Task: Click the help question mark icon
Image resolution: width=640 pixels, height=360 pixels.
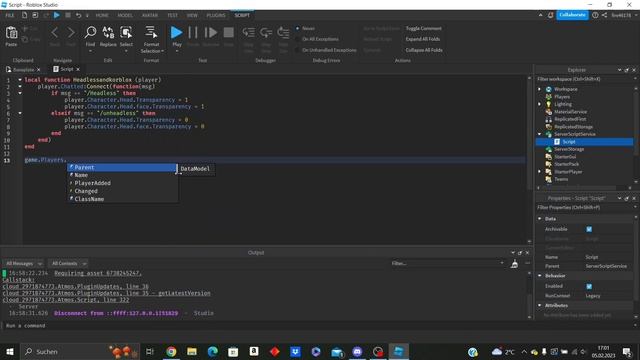Action: pyautogui.click(x=595, y=15)
